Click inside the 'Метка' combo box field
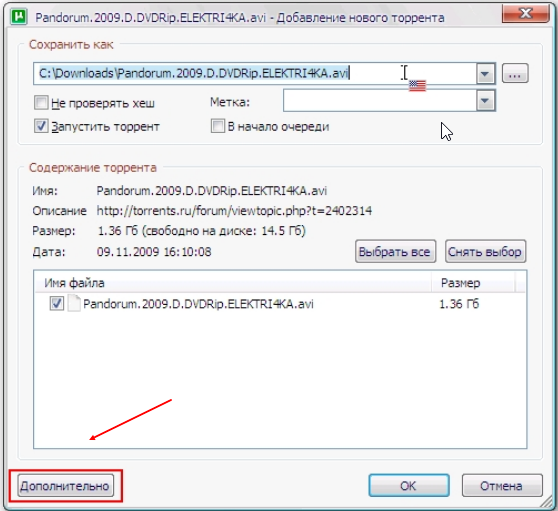 point(380,101)
